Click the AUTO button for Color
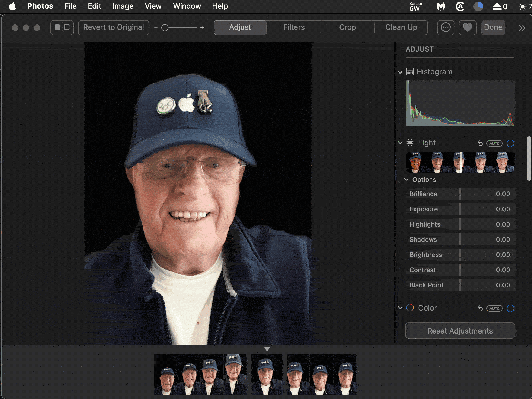The width and height of the screenshot is (532, 399). click(x=494, y=308)
